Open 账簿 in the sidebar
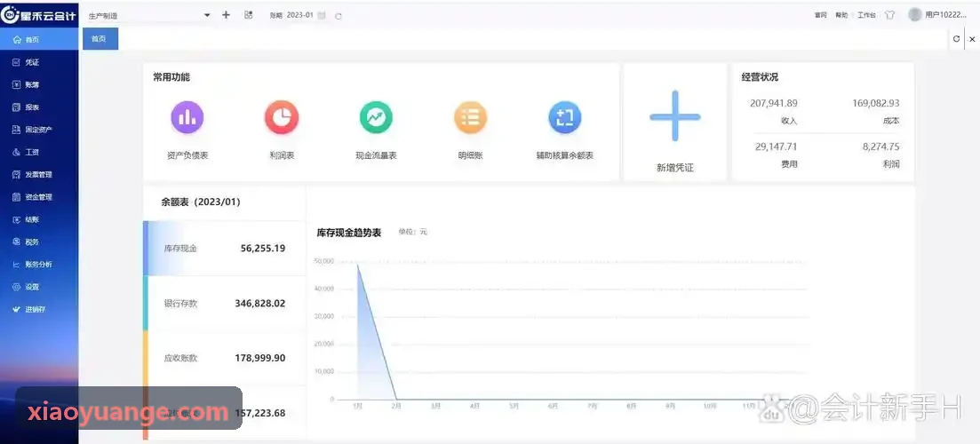The image size is (980, 444). pos(39,85)
